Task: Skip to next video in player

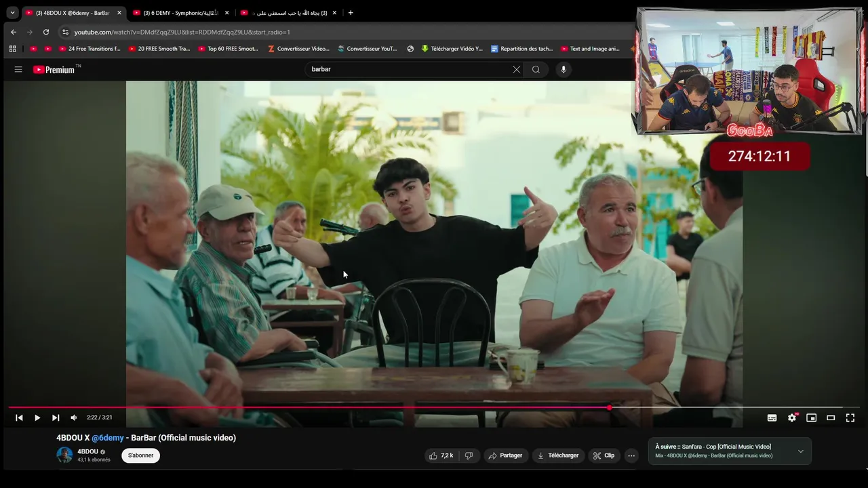Action: point(56,418)
